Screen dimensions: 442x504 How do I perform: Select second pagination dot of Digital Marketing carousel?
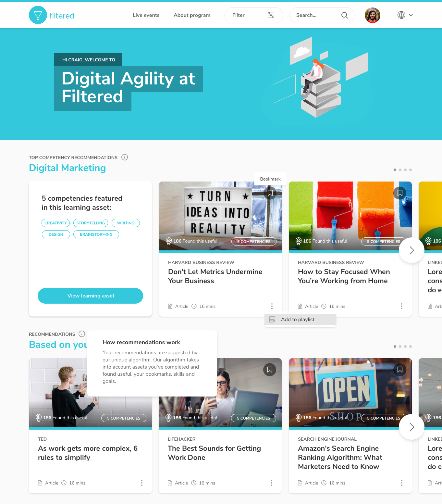400,170
